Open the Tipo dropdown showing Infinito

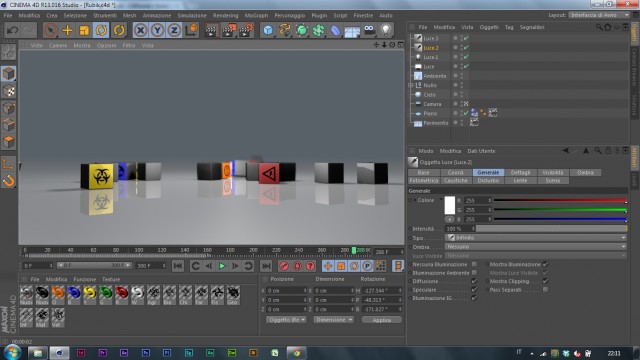pos(536,238)
